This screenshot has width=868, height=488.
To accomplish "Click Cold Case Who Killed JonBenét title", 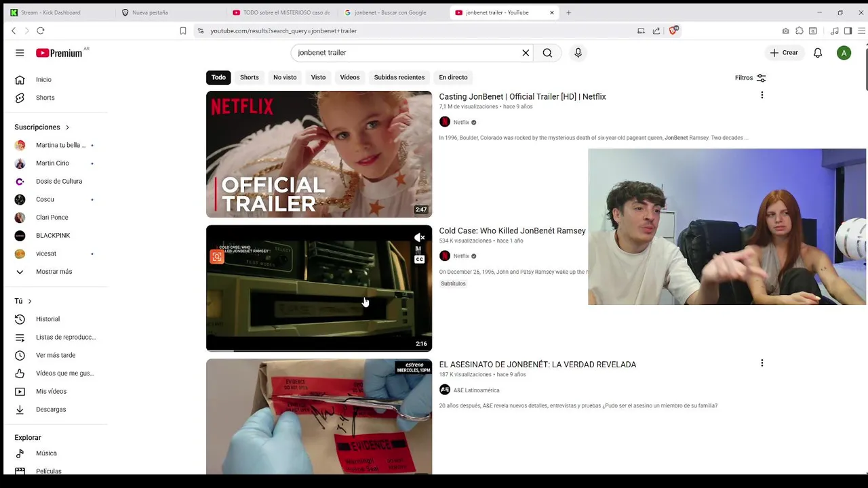I will pos(512,231).
